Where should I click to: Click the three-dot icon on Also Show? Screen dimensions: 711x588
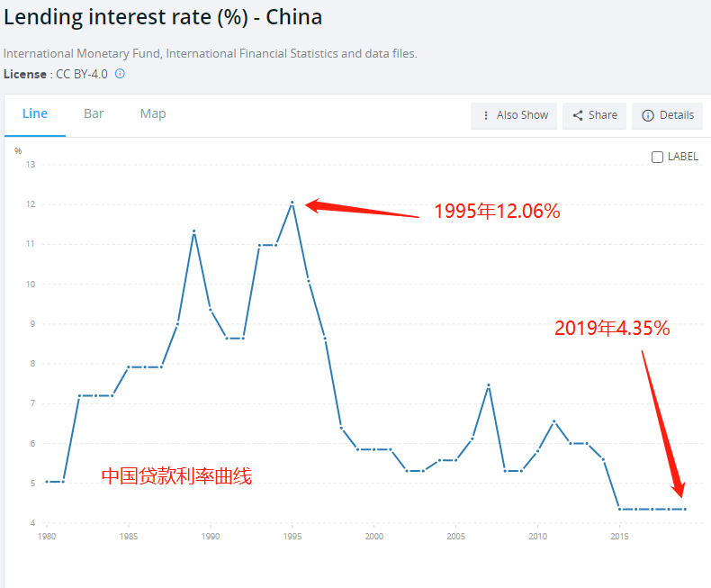[486, 115]
